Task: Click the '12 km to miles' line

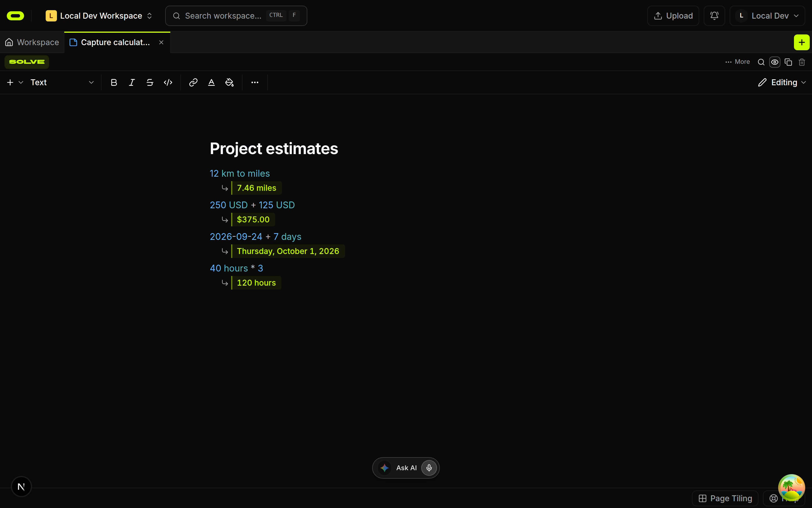Action: point(240,173)
